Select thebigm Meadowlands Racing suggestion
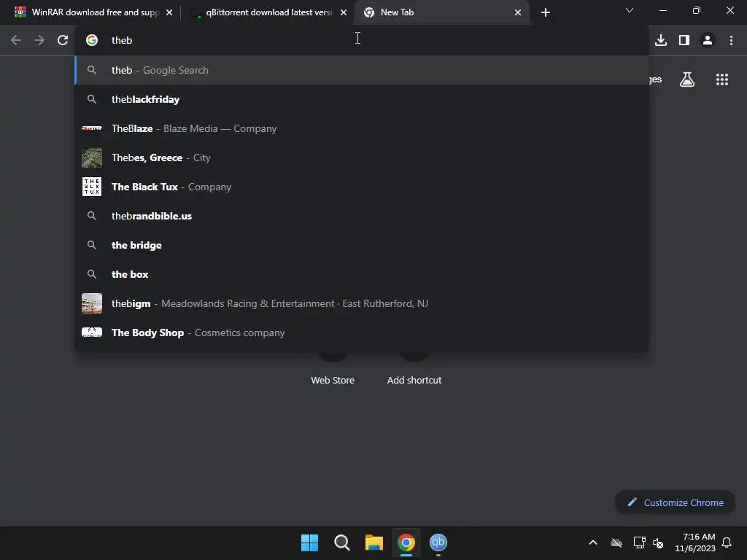747x560 pixels. (x=362, y=303)
